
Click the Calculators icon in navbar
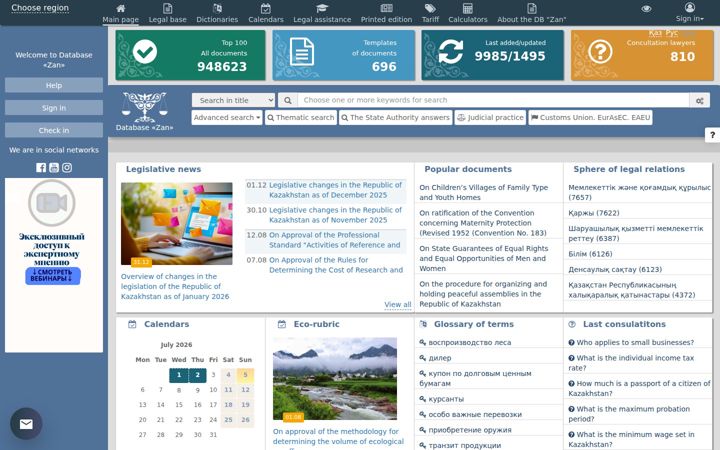[467, 8]
